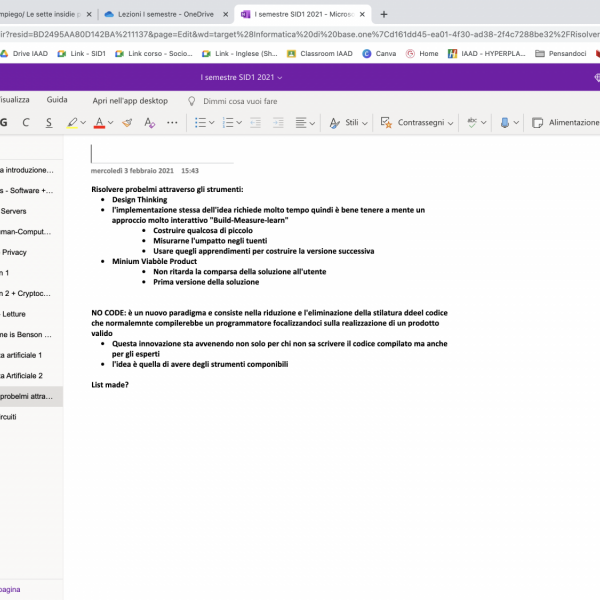Select introduzione page in sidebar

click(x=31, y=170)
